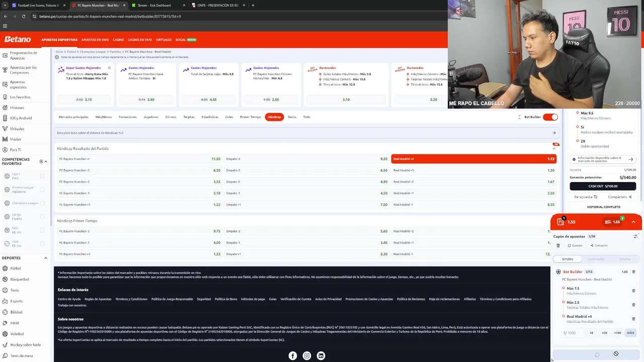Open Información disponible sobre el mercado arrow
Screen dimensions: 644x362
click(x=631, y=159)
